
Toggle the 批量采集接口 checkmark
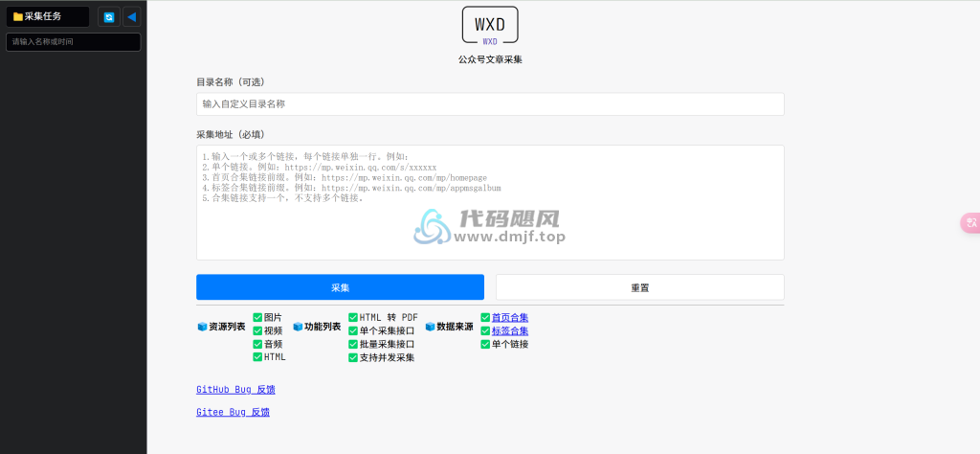click(x=353, y=344)
